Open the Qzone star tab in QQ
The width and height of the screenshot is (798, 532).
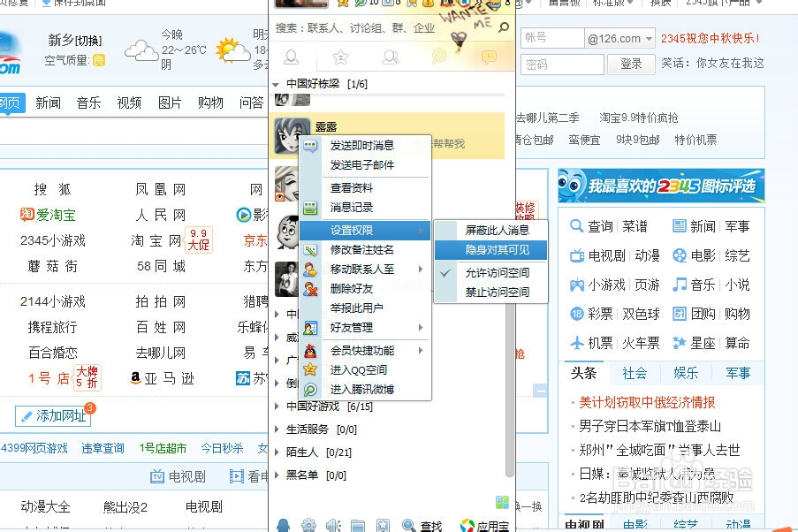(x=340, y=57)
